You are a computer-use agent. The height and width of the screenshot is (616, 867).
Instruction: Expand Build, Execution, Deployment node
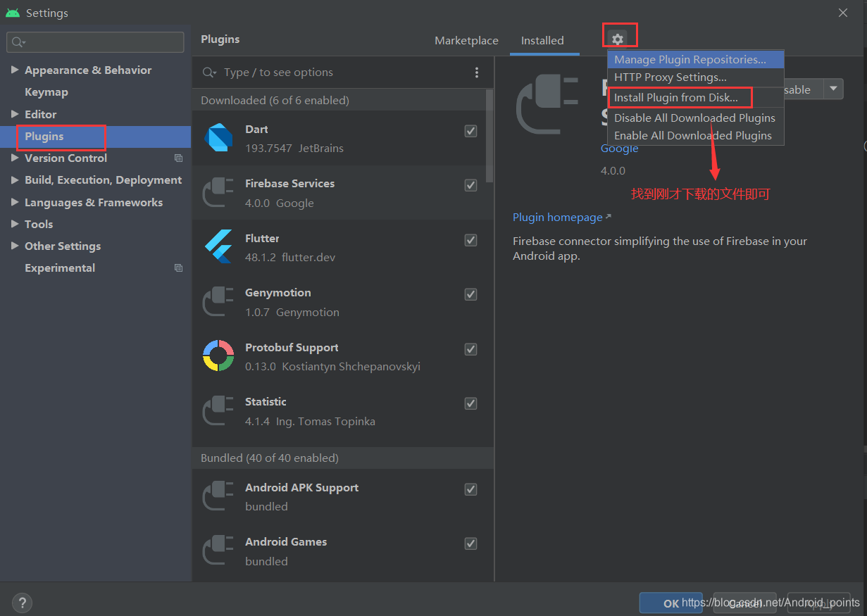pyautogui.click(x=15, y=180)
